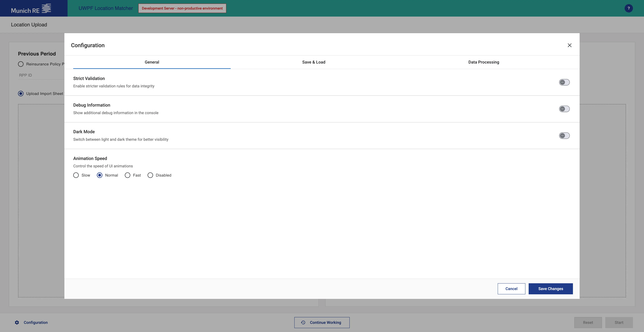
Task: Choose Fast animation speed option
Action: coord(128,175)
